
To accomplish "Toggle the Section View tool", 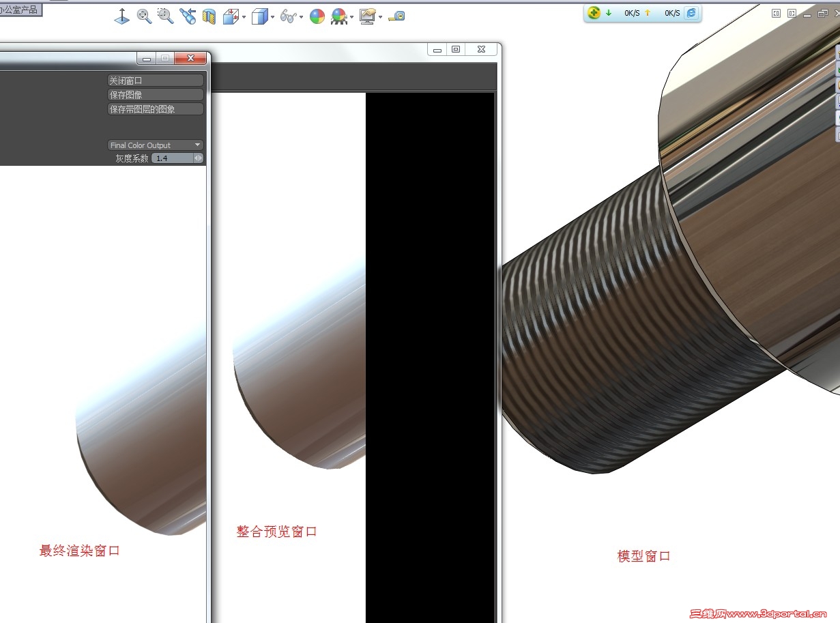I will (x=209, y=17).
